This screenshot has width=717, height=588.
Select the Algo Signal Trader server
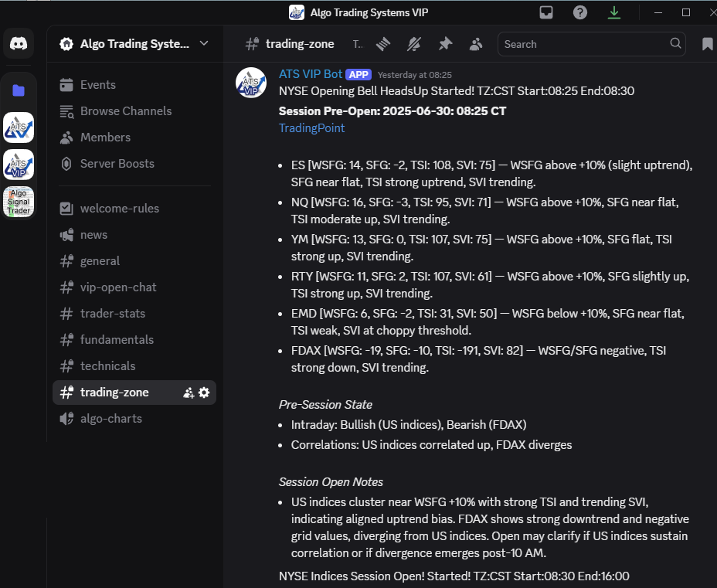click(x=19, y=202)
